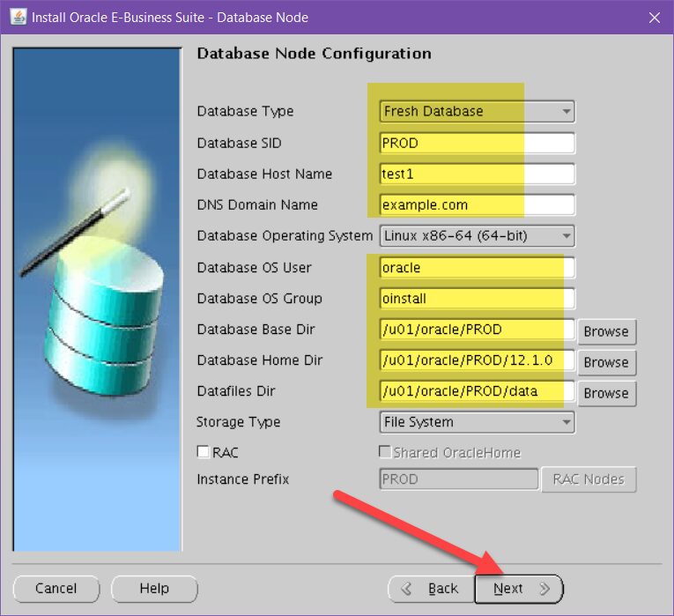Click the Database Node Configuration heading
Image resolution: width=674 pixels, height=616 pixels.
[315, 54]
